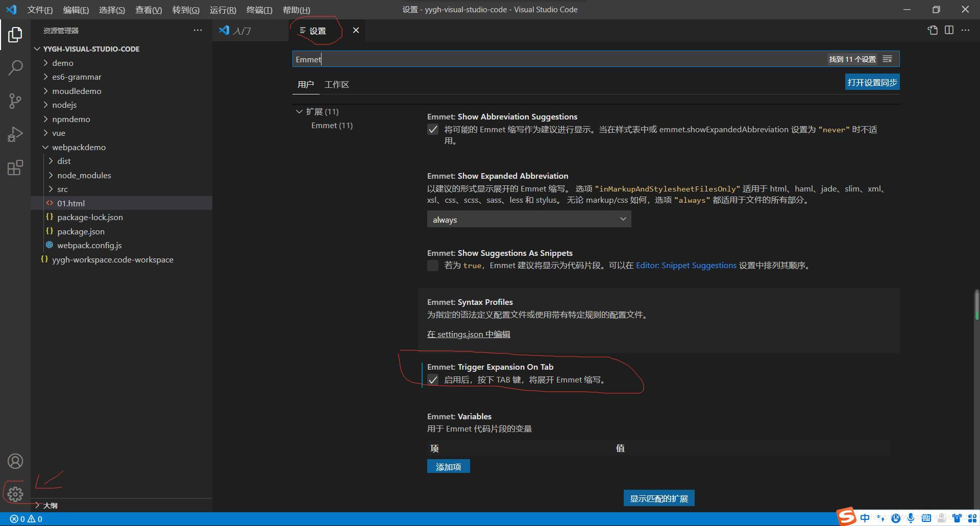
Task: Open the 文件(F) menu
Action: click(x=40, y=10)
